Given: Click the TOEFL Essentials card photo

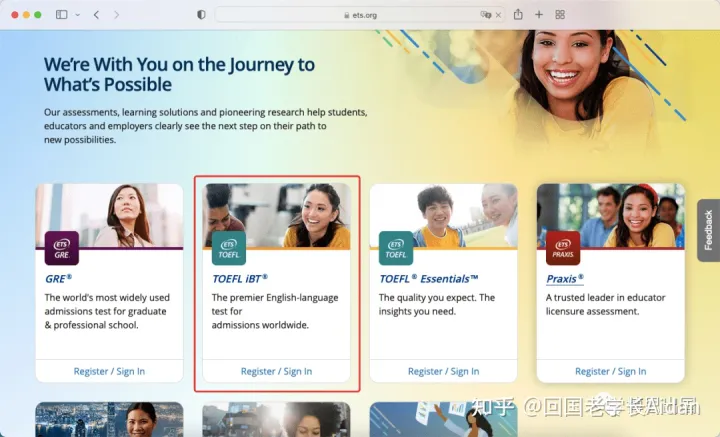Looking at the screenshot, I should (x=444, y=216).
